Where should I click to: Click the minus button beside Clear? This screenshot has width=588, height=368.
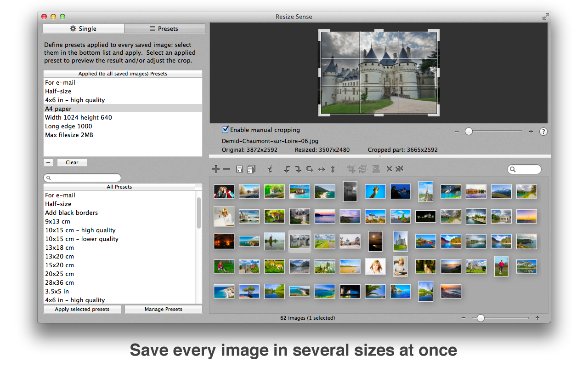pyautogui.click(x=48, y=162)
